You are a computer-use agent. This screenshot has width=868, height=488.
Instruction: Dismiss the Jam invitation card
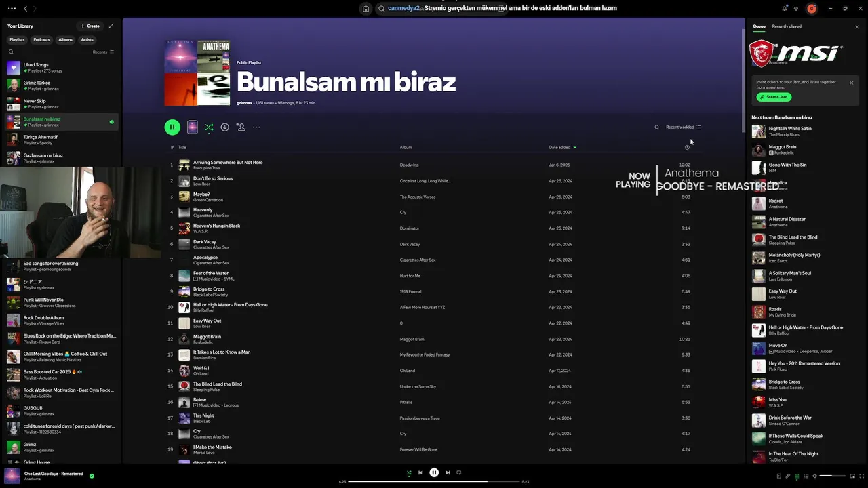852,83
